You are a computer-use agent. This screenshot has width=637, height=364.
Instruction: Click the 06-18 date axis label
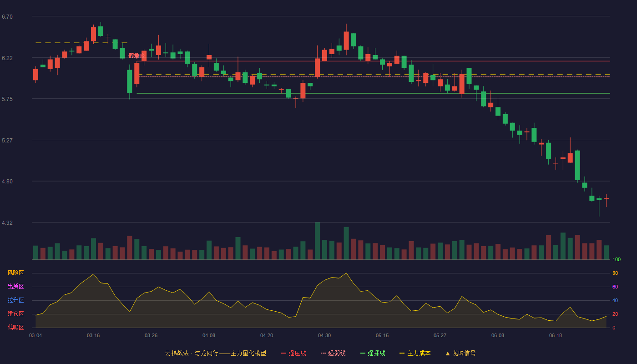click(x=556, y=335)
